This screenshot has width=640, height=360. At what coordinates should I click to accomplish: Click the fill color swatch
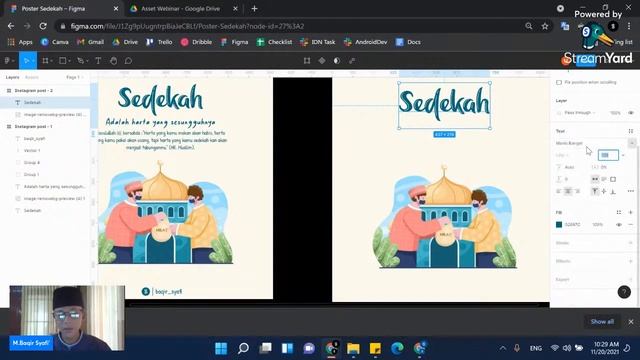559,224
